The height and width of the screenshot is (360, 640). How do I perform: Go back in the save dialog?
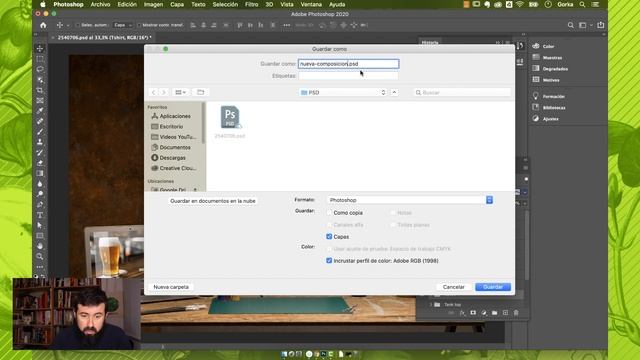[153, 93]
